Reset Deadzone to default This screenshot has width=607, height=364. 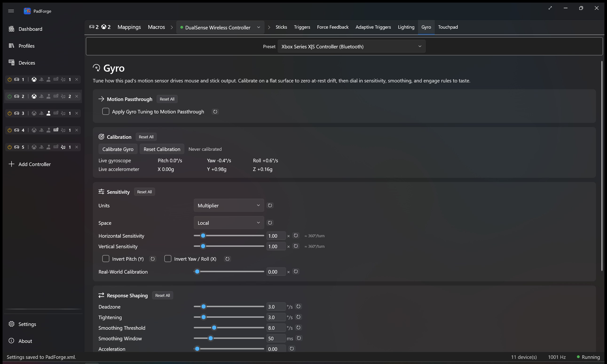298,307
